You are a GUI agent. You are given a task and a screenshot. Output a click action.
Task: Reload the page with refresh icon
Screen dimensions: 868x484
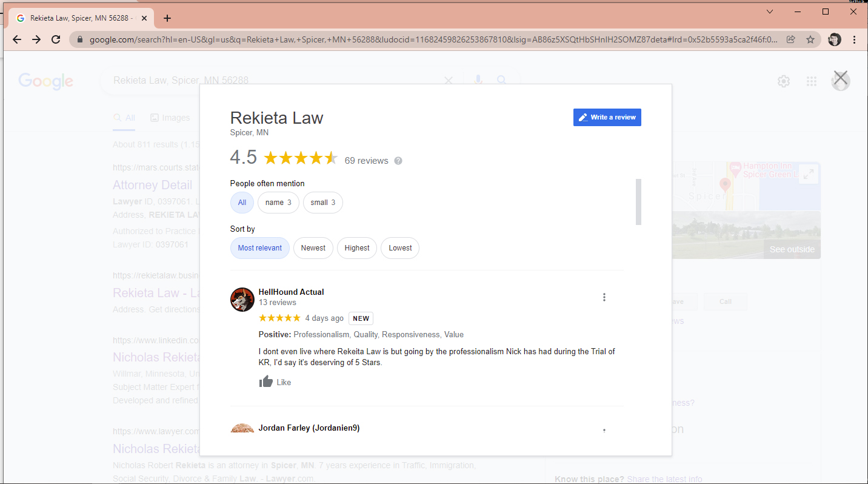(x=56, y=39)
